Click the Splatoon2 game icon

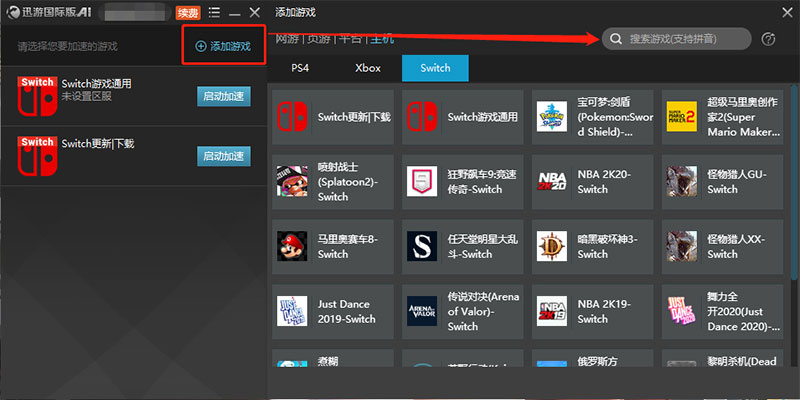[x=292, y=181]
